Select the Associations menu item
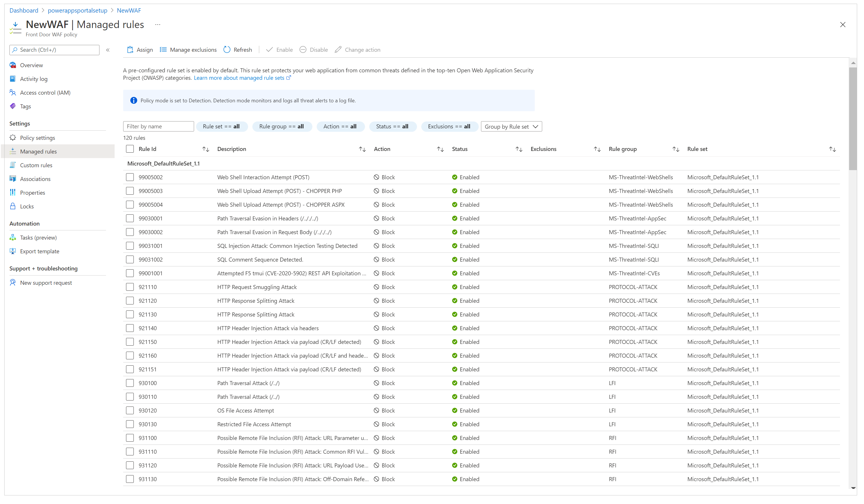 (x=35, y=179)
